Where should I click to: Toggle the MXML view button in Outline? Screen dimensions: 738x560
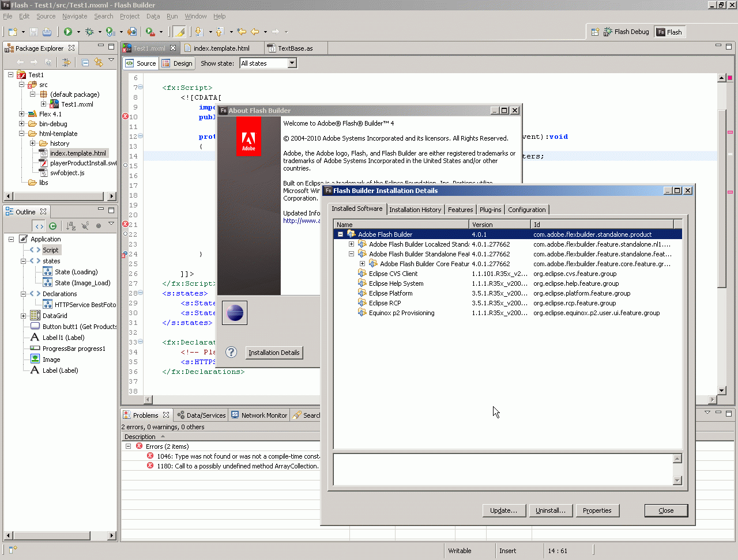click(x=39, y=226)
